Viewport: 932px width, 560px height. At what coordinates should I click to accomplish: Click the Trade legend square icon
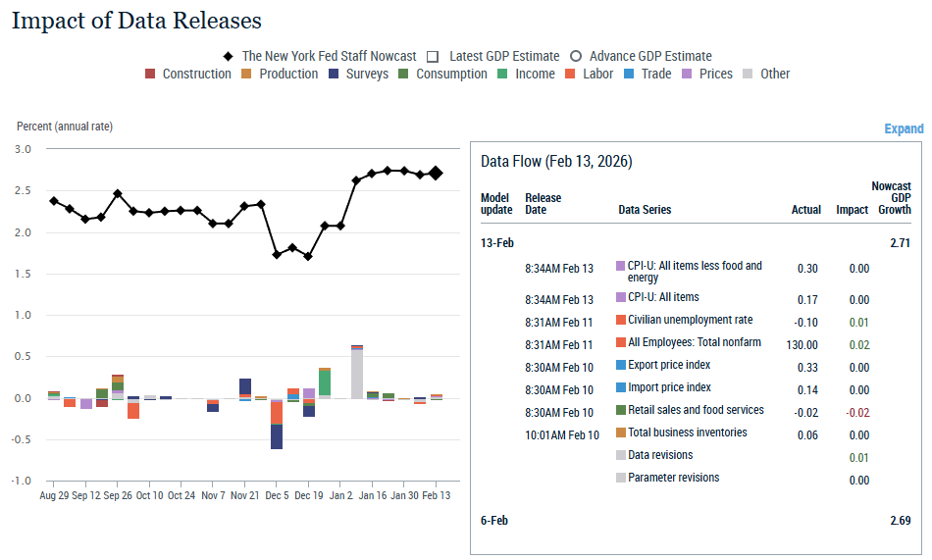coord(629,74)
